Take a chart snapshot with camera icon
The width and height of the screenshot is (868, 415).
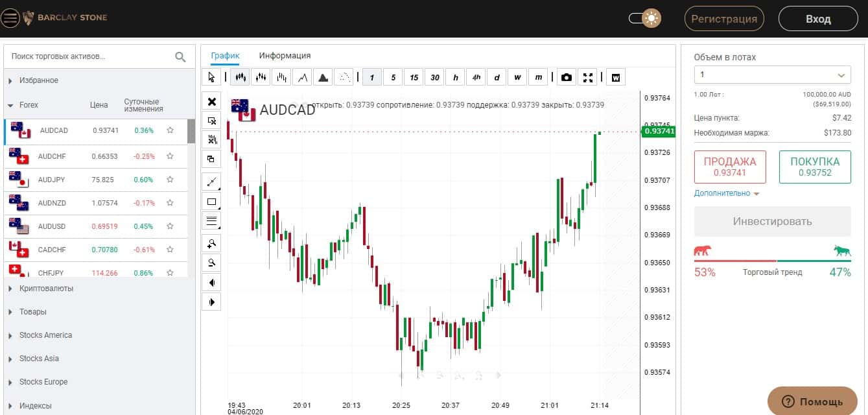pyautogui.click(x=567, y=78)
